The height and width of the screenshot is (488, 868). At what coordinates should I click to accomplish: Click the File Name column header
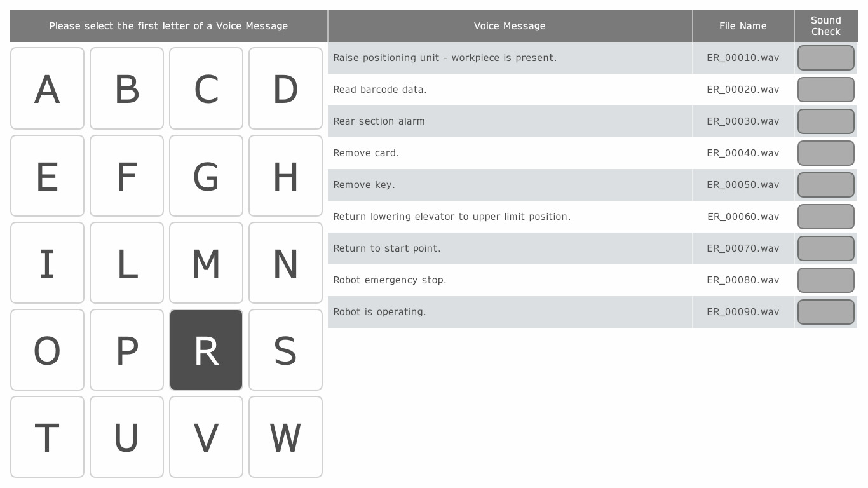click(x=743, y=26)
